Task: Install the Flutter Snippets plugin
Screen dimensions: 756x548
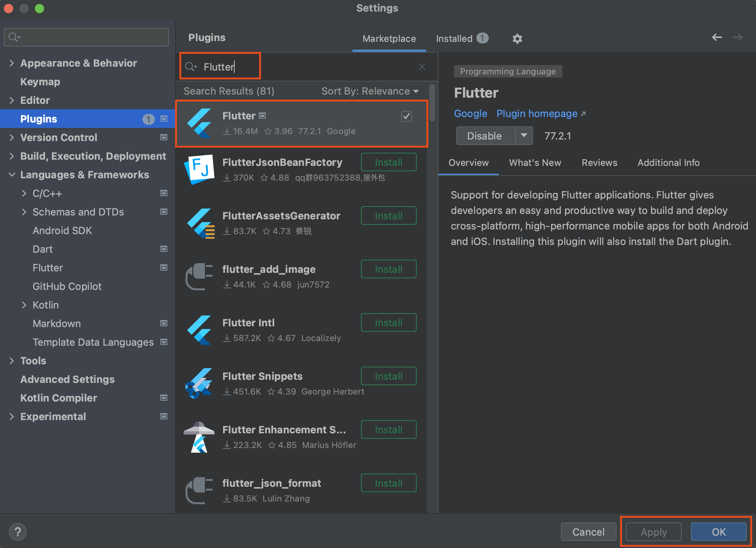Action: click(x=388, y=376)
